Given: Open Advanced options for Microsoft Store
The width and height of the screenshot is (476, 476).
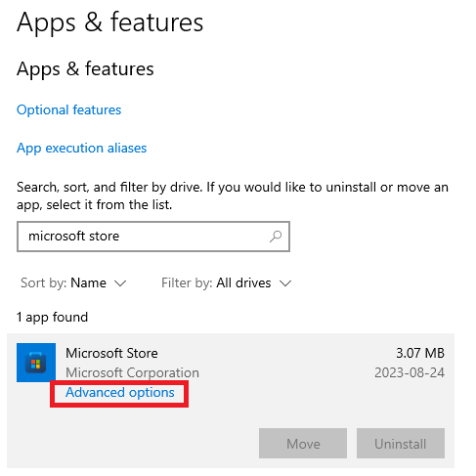Looking at the screenshot, I should point(120,393).
